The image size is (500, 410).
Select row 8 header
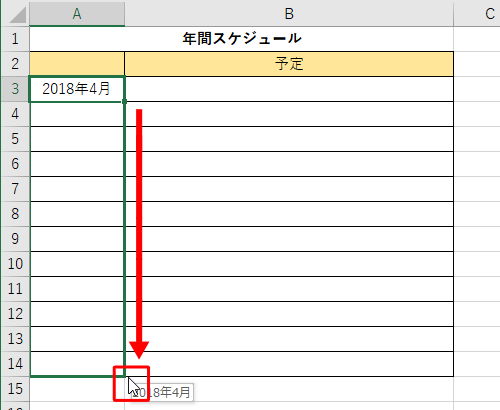click(15, 214)
